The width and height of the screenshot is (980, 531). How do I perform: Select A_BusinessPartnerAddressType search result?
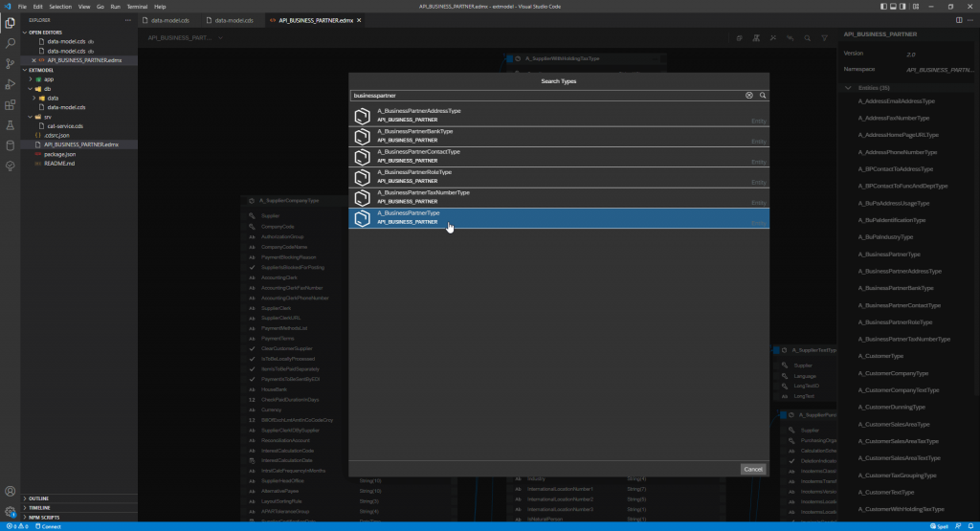tap(559, 116)
